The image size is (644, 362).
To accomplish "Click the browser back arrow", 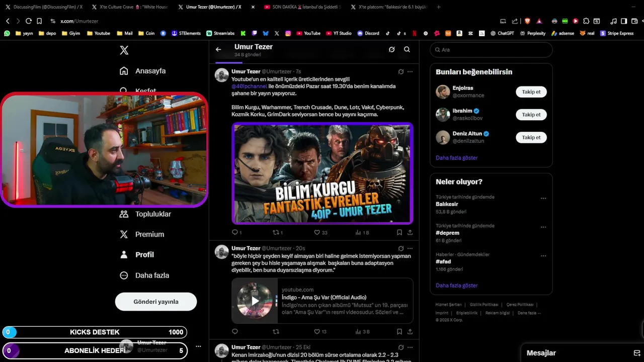I will (x=8, y=21).
